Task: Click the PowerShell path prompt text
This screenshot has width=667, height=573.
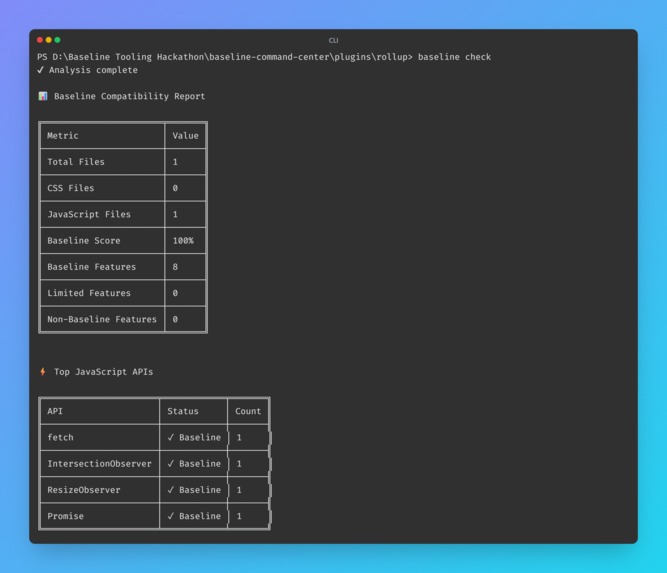Action: tap(225, 57)
